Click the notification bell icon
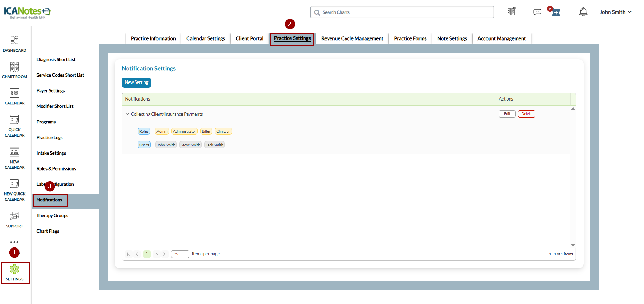The width and height of the screenshot is (644, 304). 583,12
